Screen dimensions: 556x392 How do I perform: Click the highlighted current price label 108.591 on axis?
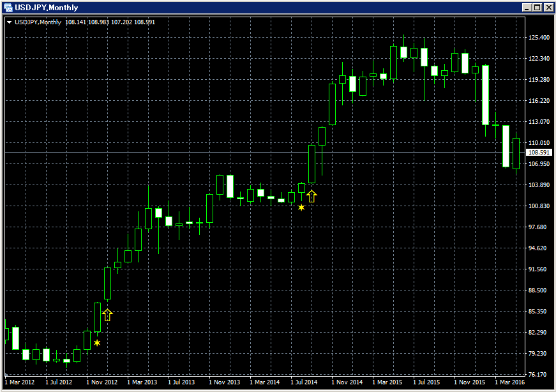tap(539, 153)
